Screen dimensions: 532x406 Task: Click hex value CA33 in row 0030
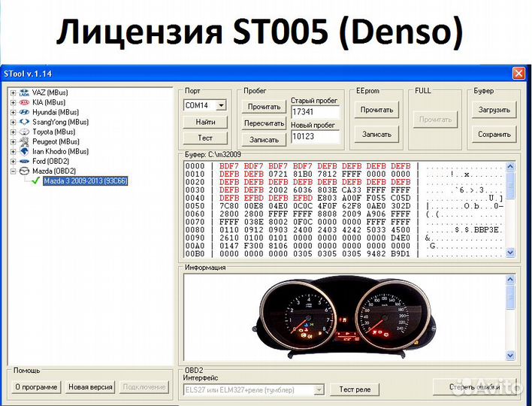tap(352, 190)
